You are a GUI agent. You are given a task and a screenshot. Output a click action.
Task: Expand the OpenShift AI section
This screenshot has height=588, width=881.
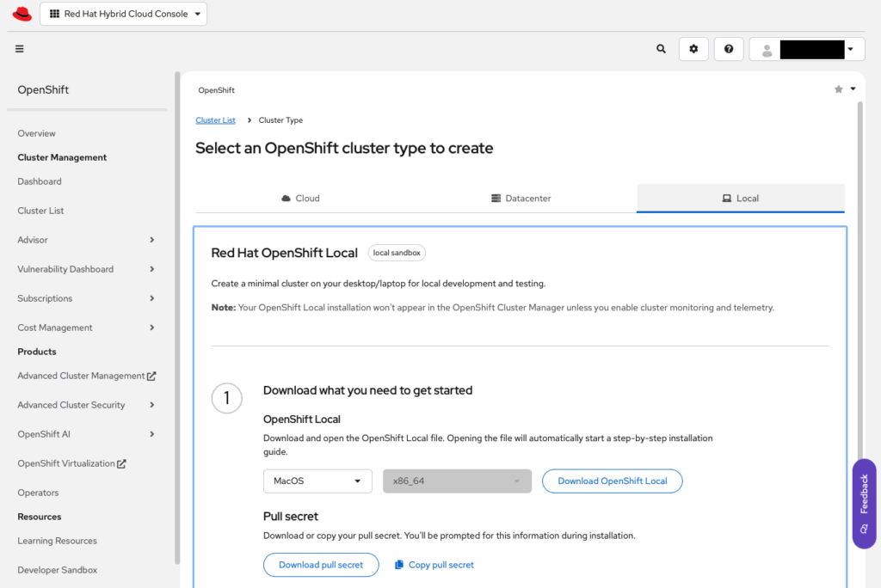(x=151, y=434)
